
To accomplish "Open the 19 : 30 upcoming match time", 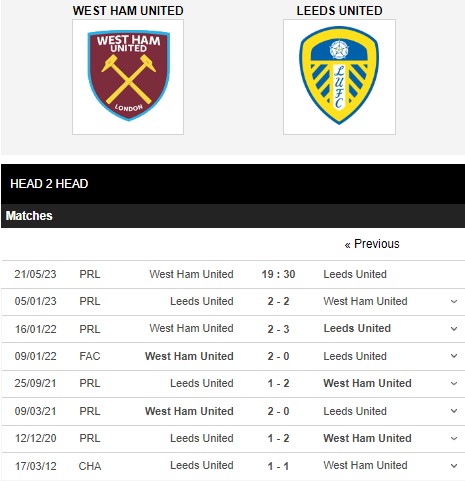I will click(x=278, y=274).
